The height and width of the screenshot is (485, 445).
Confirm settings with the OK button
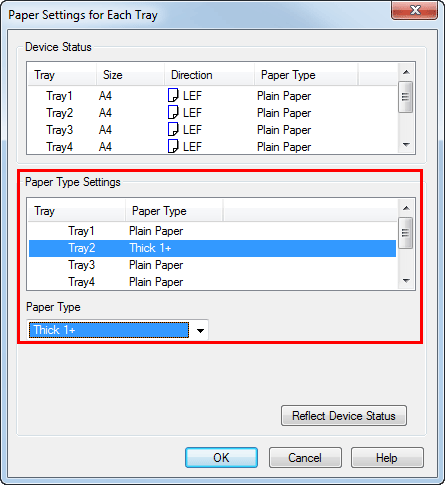pyautogui.click(x=221, y=458)
